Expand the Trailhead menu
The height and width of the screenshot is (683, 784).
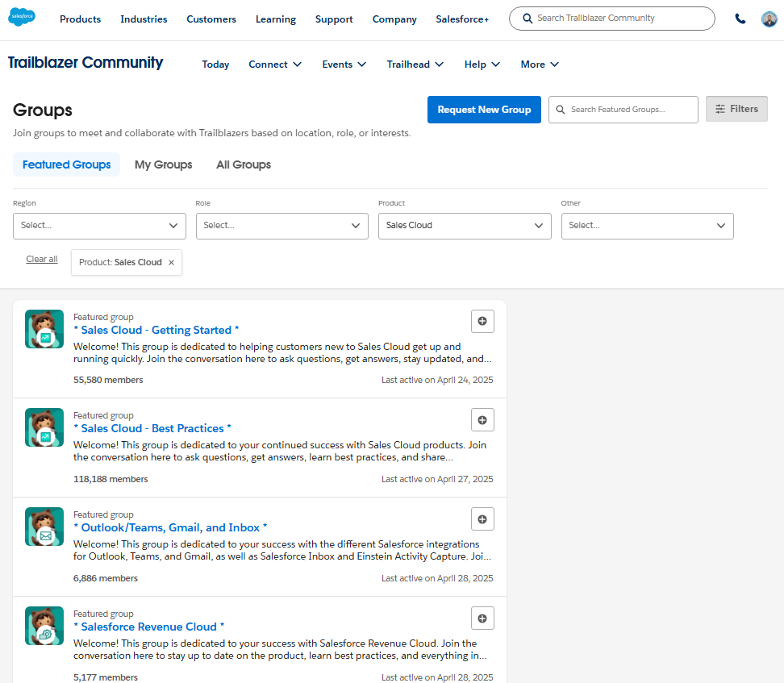pos(415,65)
